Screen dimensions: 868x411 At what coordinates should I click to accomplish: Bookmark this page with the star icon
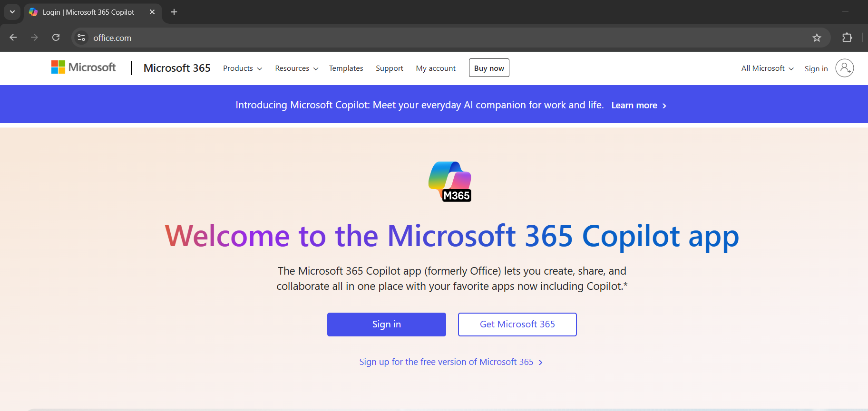(817, 38)
